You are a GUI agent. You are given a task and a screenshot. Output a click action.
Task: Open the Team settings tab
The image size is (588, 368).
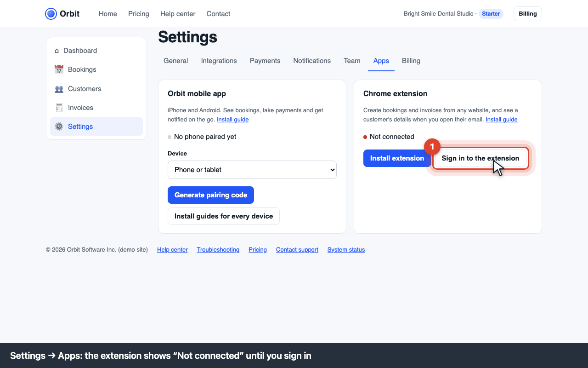[352, 61]
